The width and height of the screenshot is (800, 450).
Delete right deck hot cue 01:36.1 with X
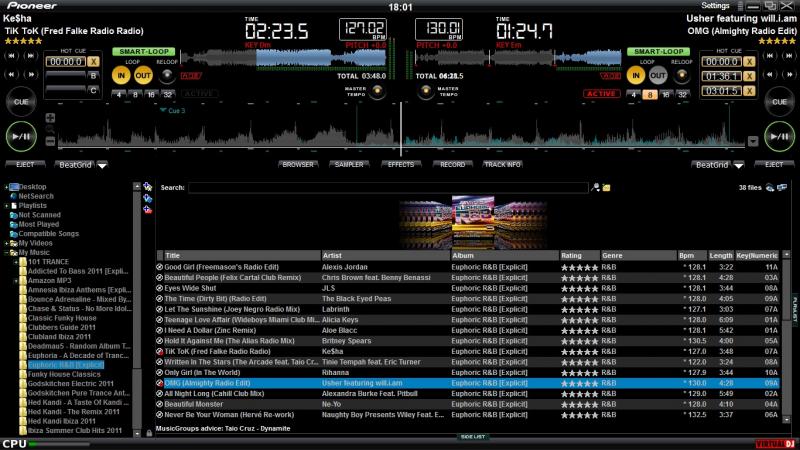pyautogui.click(x=748, y=77)
